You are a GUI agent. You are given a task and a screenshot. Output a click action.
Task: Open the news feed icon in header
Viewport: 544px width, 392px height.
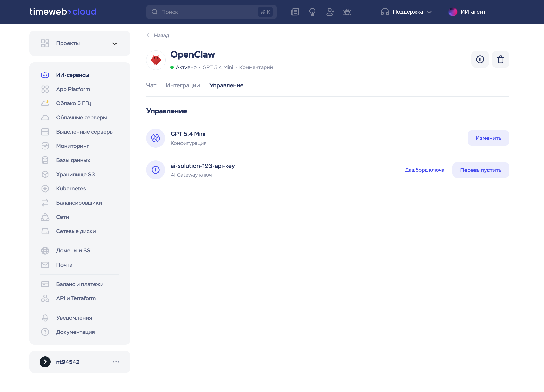[x=295, y=12]
